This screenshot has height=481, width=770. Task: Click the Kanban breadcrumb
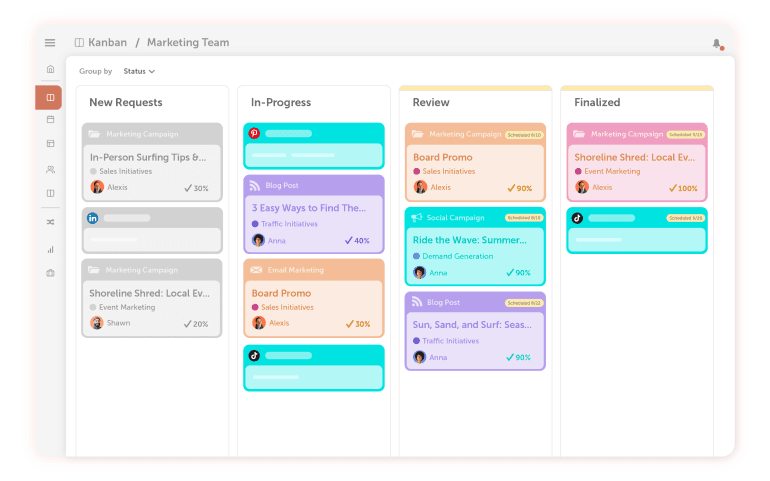[x=101, y=43]
